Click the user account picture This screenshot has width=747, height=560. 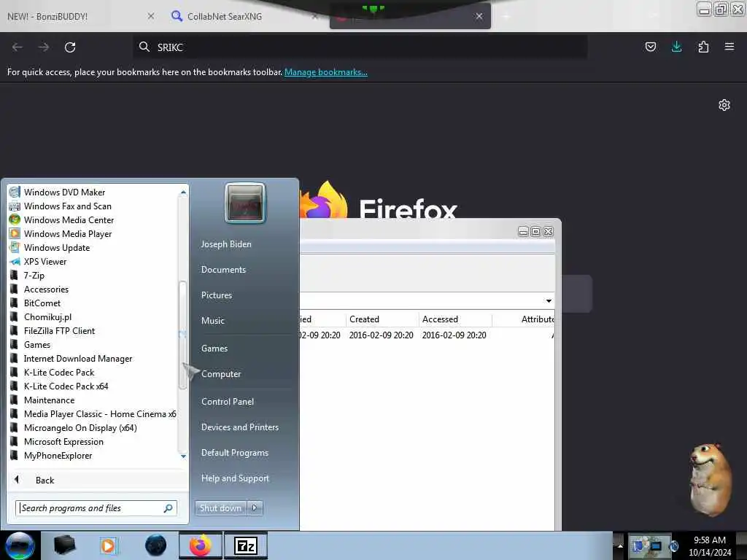245,203
